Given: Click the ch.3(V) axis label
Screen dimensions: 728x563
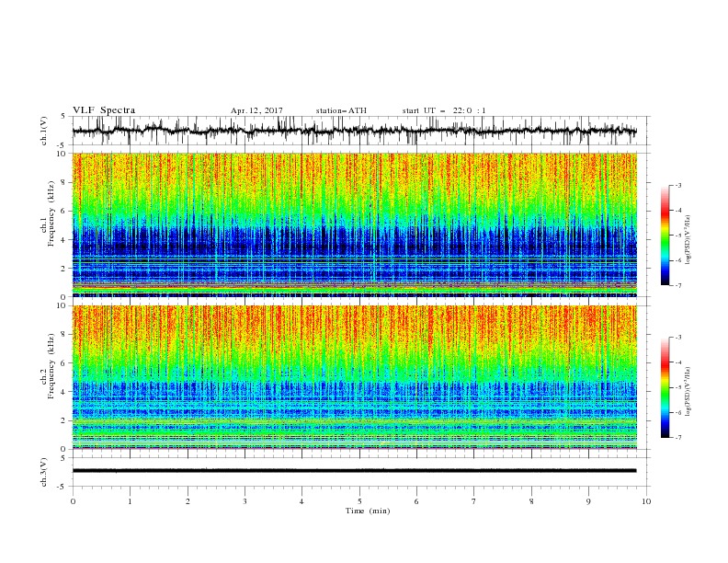Looking at the screenshot, I should tap(44, 472).
